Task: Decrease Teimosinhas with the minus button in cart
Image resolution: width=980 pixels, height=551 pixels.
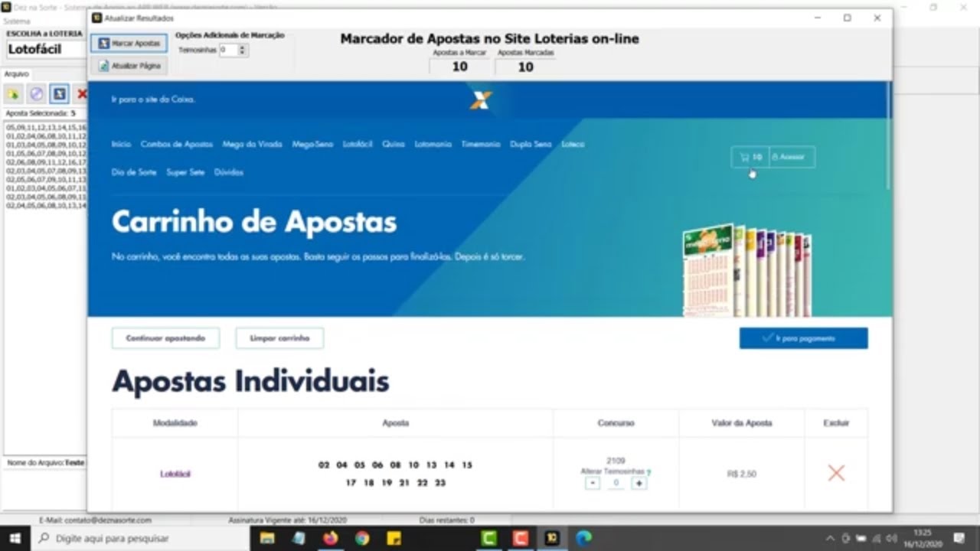Action: (x=593, y=483)
